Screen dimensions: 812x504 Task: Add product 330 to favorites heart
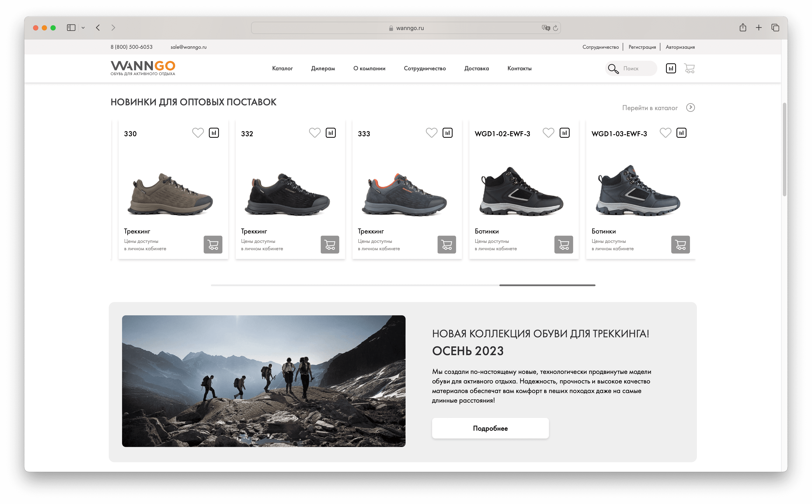[198, 133]
